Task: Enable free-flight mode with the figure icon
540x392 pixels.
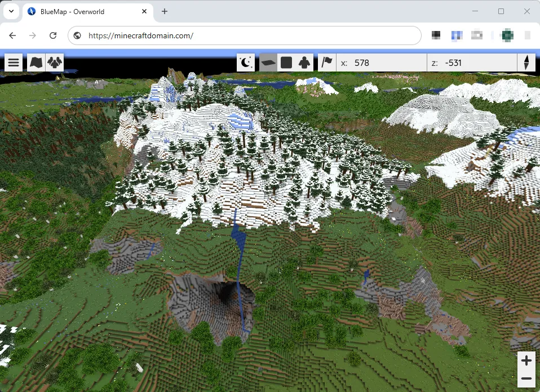Action: [304, 62]
